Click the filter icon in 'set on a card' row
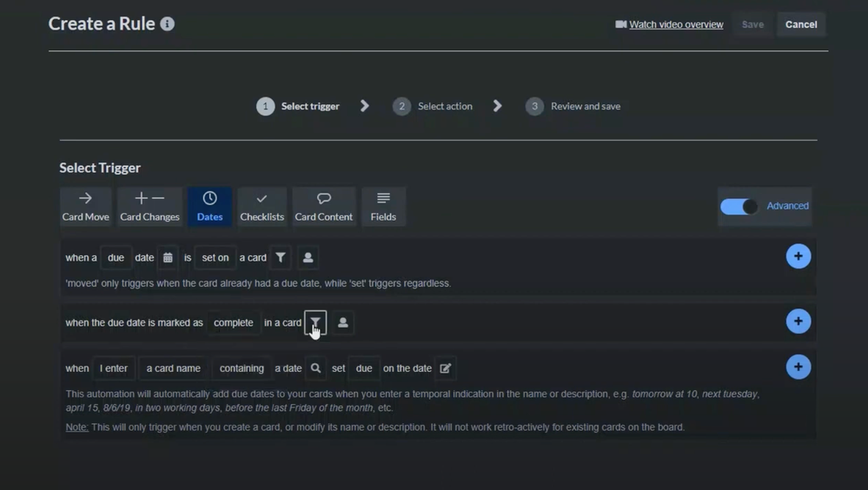Viewport: 868px width, 490px height. click(281, 257)
